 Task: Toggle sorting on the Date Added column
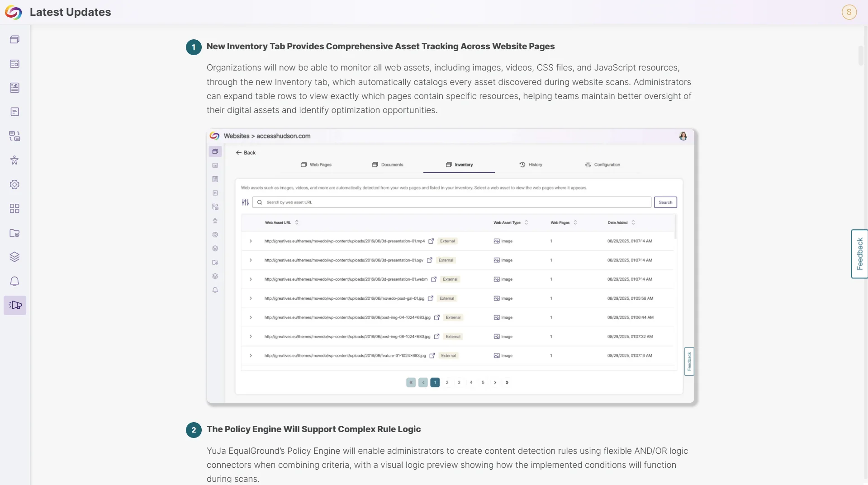[633, 222]
